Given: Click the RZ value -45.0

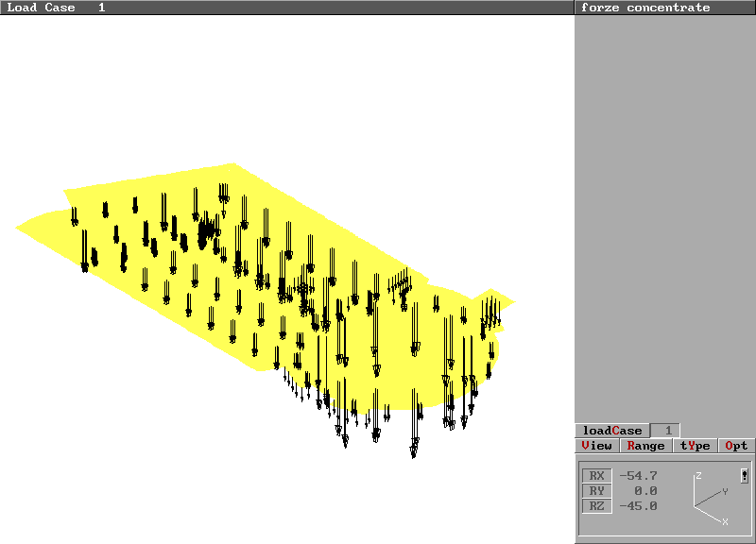Looking at the screenshot, I should pos(638,506).
